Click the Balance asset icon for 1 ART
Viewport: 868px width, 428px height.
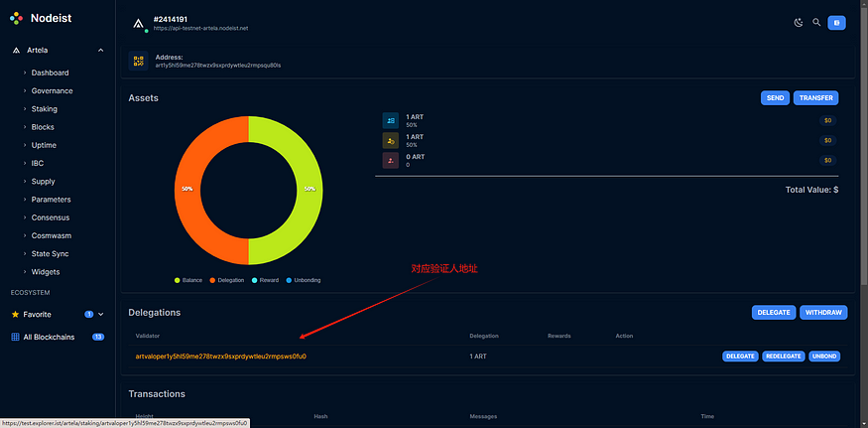pos(390,120)
